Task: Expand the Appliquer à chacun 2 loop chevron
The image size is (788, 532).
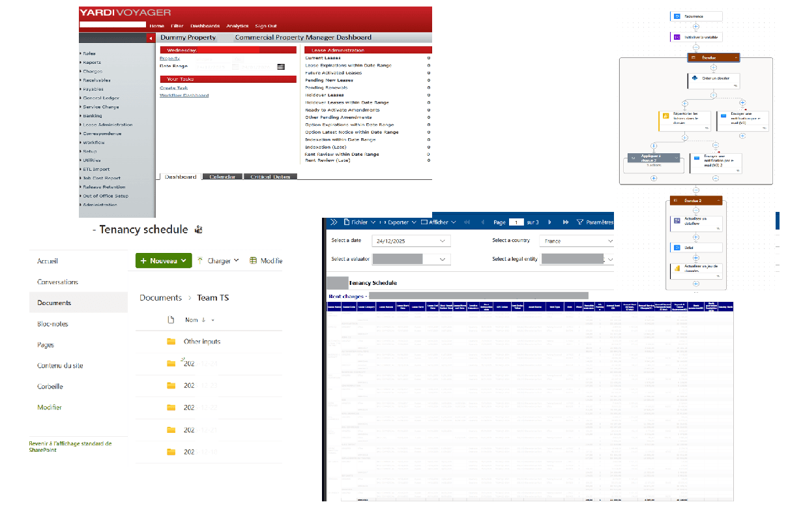Action: click(x=677, y=157)
